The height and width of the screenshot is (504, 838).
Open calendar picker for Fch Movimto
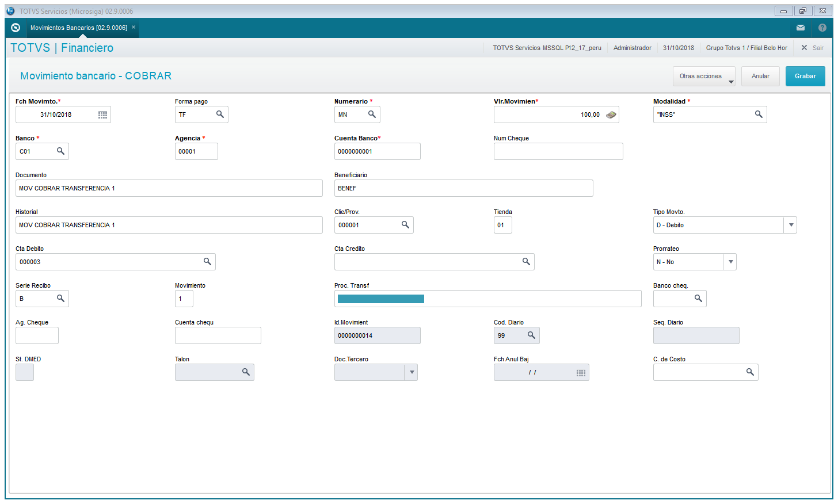[x=102, y=114]
